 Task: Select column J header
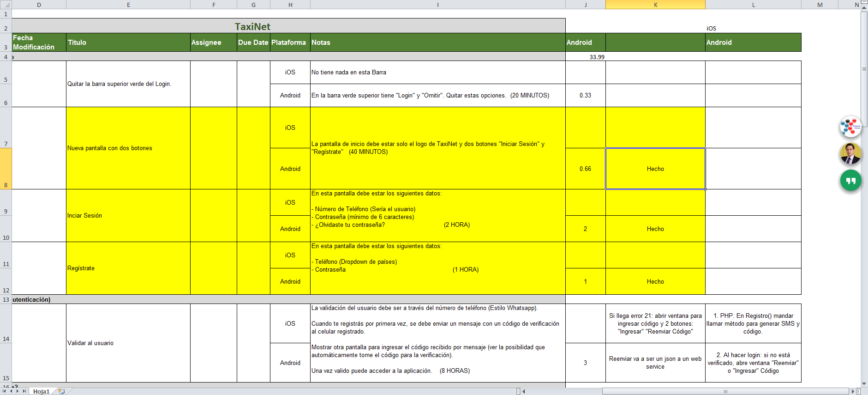tap(586, 5)
